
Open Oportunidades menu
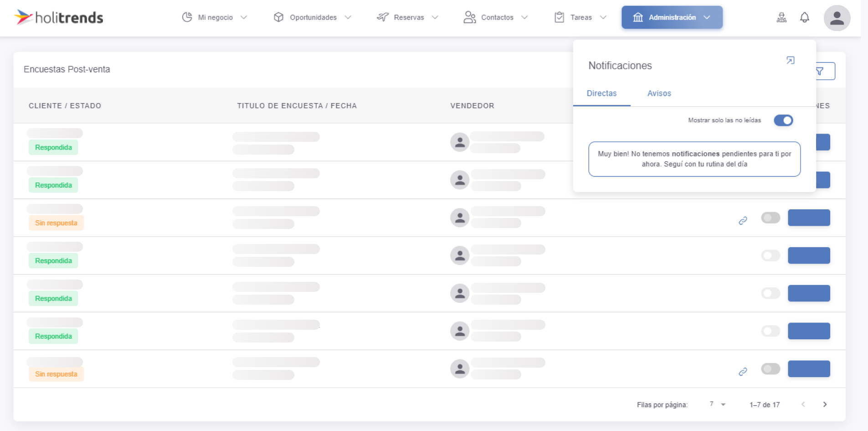click(x=313, y=17)
